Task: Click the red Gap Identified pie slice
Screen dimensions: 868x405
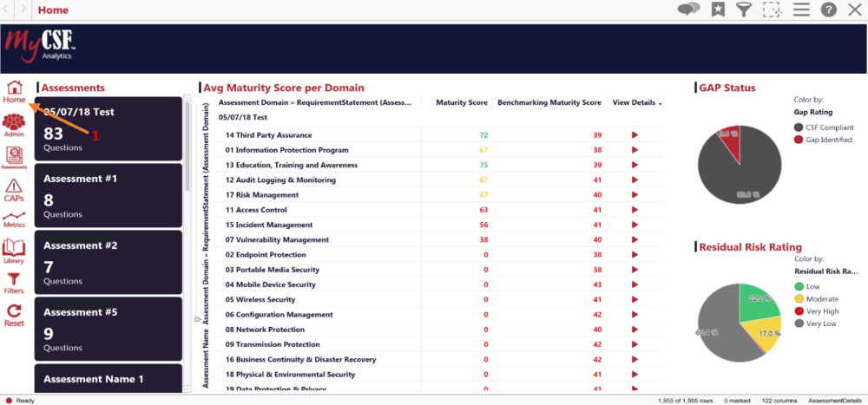Action: (731, 142)
